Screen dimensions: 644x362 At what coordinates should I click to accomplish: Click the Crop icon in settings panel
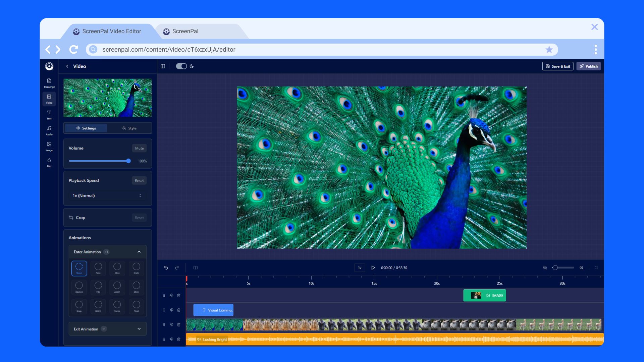(x=72, y=218)
